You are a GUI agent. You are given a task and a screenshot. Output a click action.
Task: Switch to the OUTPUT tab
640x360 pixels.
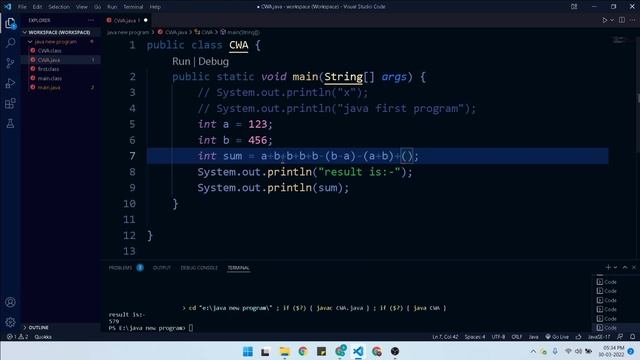coord(162,268)
